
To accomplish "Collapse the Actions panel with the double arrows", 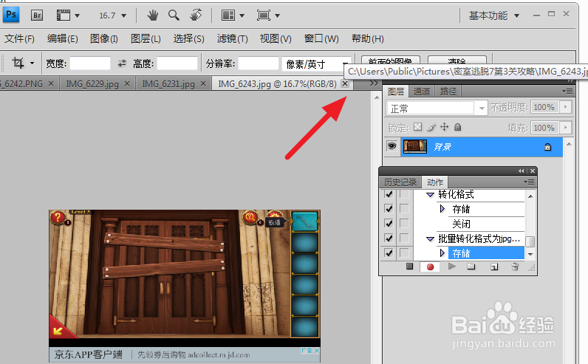I will tap(522, 171).
